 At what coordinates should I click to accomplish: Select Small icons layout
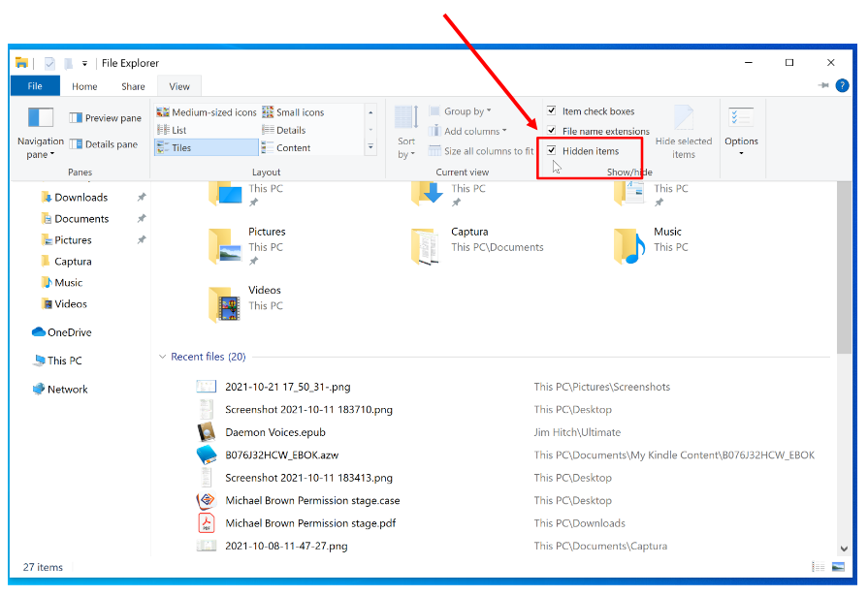pyautogui.click(x=294, y=112)
